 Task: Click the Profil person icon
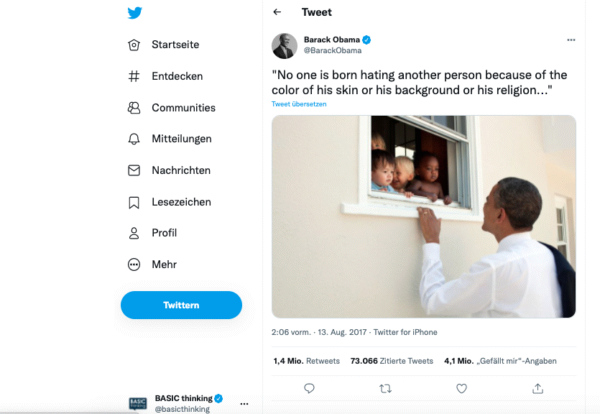[x=134, y=233]
